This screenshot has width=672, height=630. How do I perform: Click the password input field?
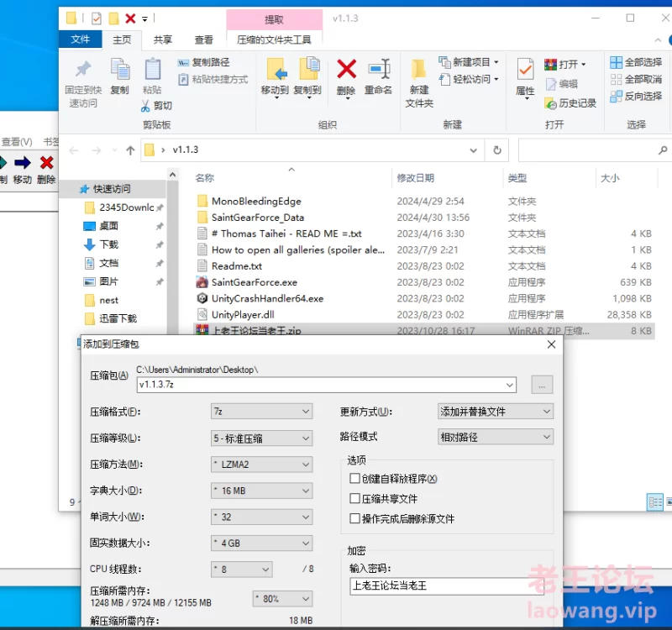pyautogui.click(x=447, y=585)
